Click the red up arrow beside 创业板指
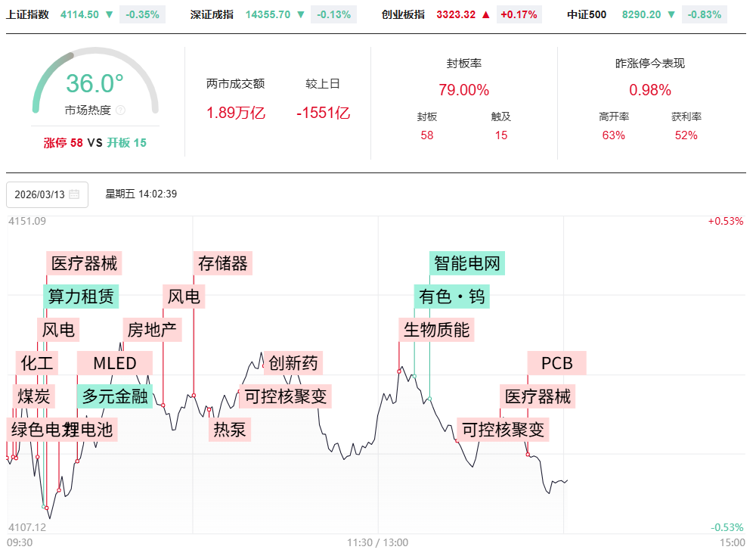 485,14
